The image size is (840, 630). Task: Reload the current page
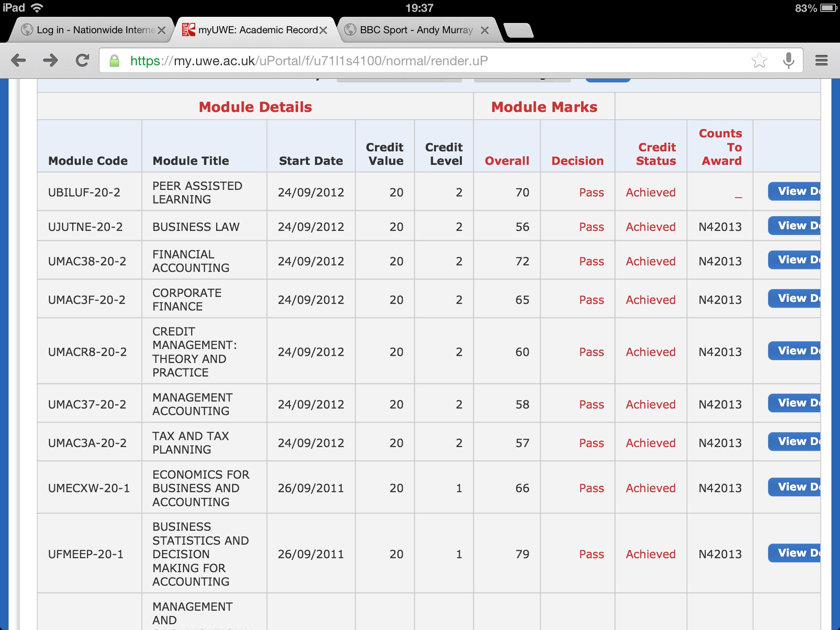coord(82,61)
